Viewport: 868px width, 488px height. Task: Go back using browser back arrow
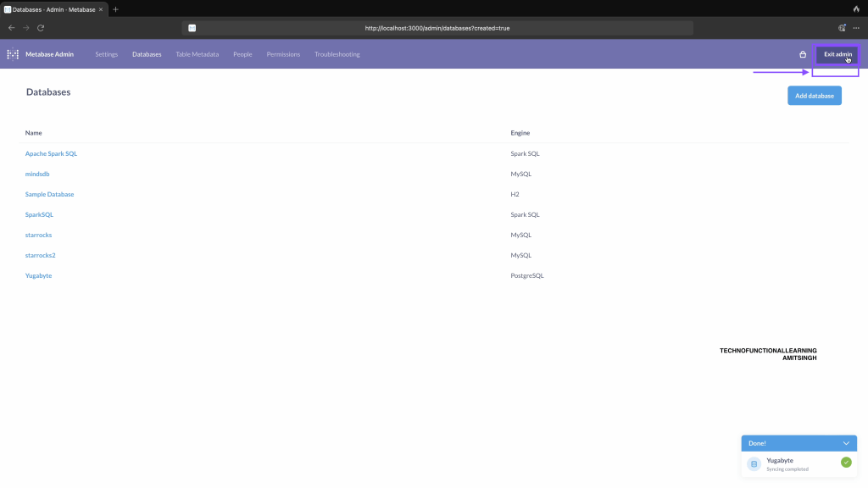click(x=11, y=28)
